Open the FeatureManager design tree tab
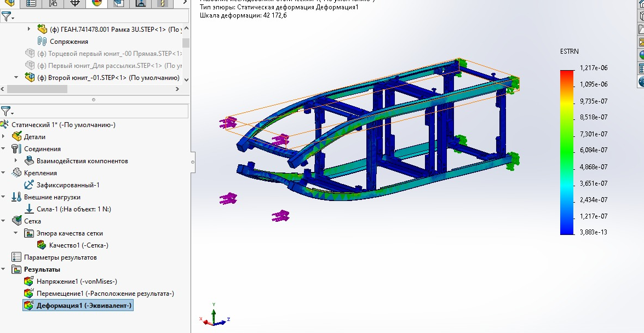Image resolution: width=644 pixels, height=333 pixels. [x=9, y=3]
